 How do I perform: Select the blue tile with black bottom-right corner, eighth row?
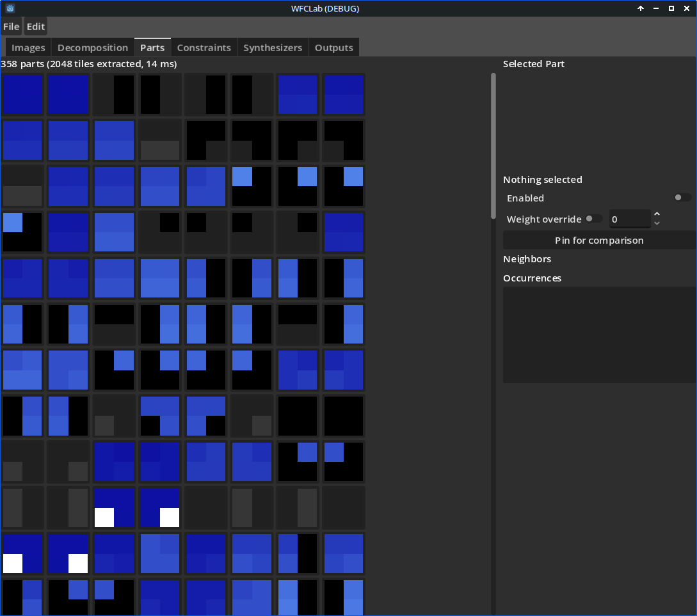pos(206,416)
